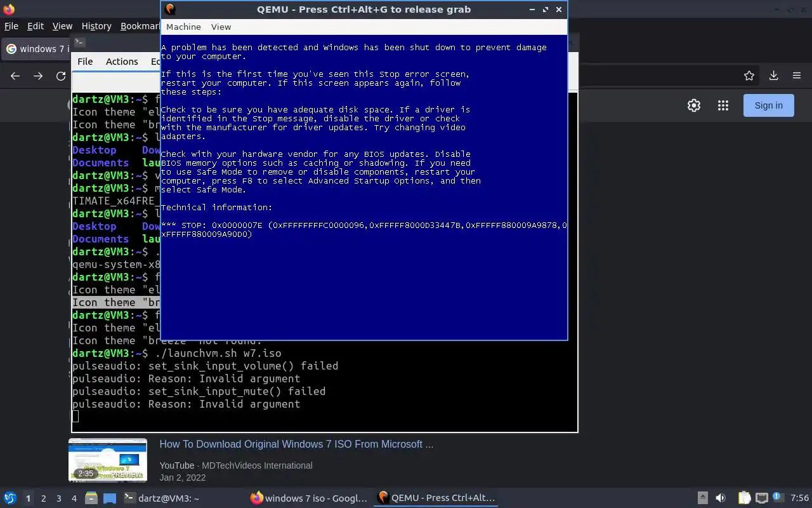Switch to Firefox 'windows 7 iso' taskbar entry
812x508 pixels.
(310, 498)
